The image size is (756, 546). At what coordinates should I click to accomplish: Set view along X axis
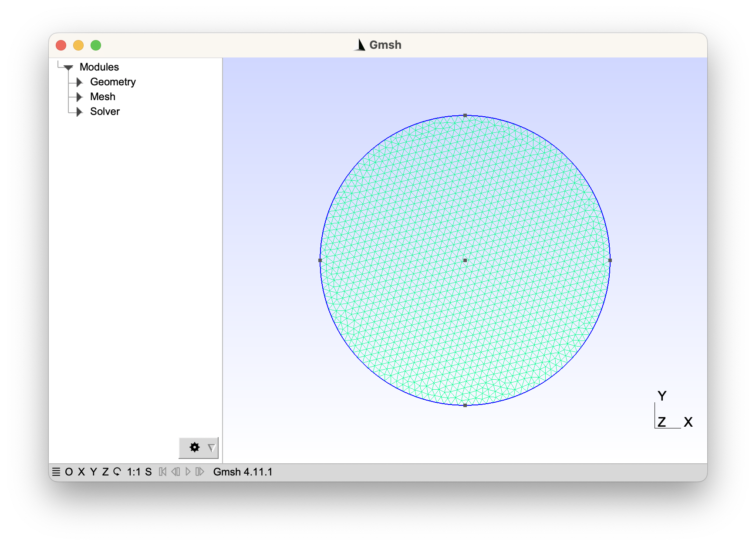click(81, 472)
